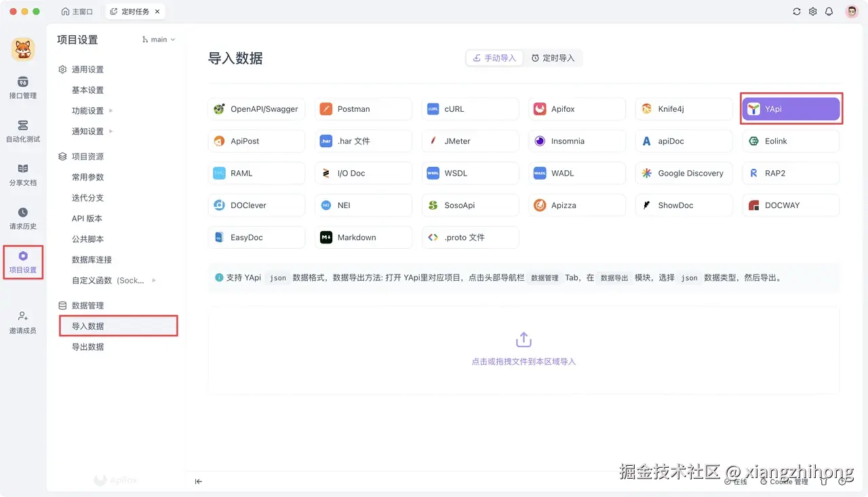Open 导入数据 in the settings list
The width and height of the screenshot is (868, 497).
tap(118, 326)
